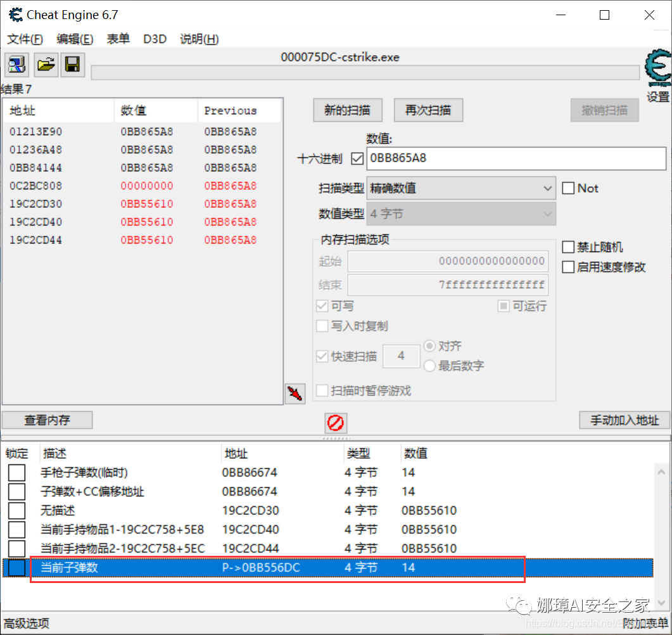The width and height of the screenshot is (672, 635).
Task: Open the 说明(H) menu
Action: (x=200, y=39)
